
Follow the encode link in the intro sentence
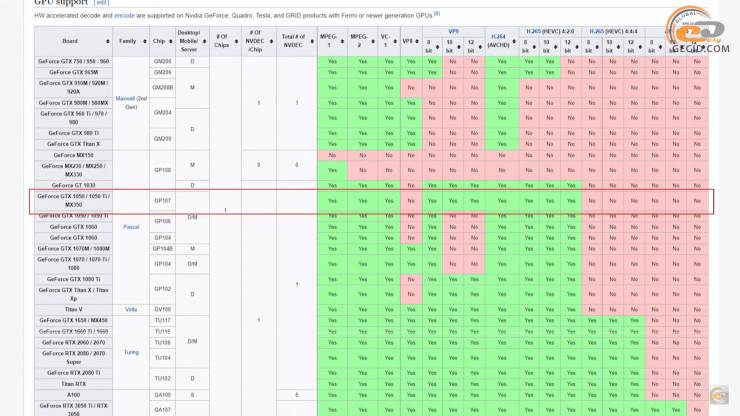click(x=124, y=16)
